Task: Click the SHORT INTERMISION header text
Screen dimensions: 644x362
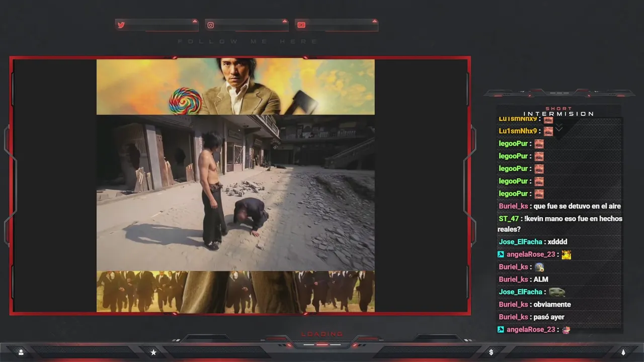Action: 558,112
